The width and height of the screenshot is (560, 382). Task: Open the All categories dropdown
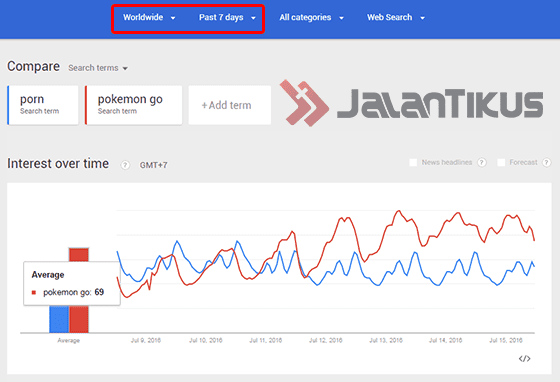tap(311, 17)
